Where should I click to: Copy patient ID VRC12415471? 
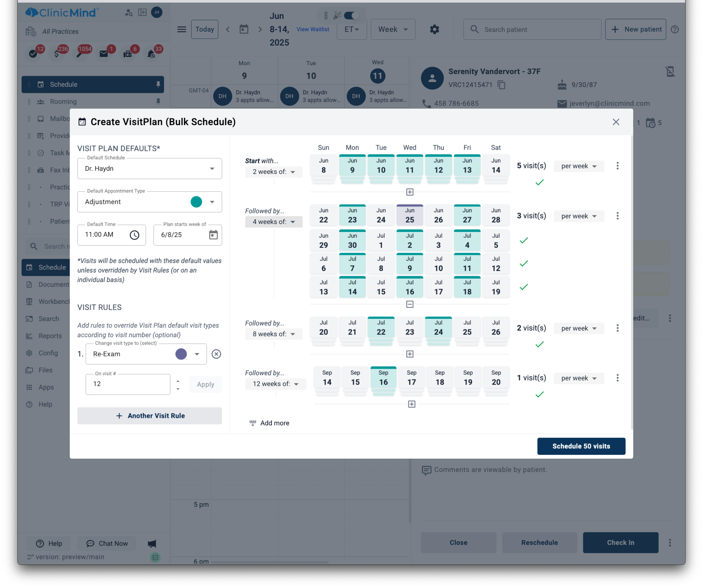pos(502,85)
